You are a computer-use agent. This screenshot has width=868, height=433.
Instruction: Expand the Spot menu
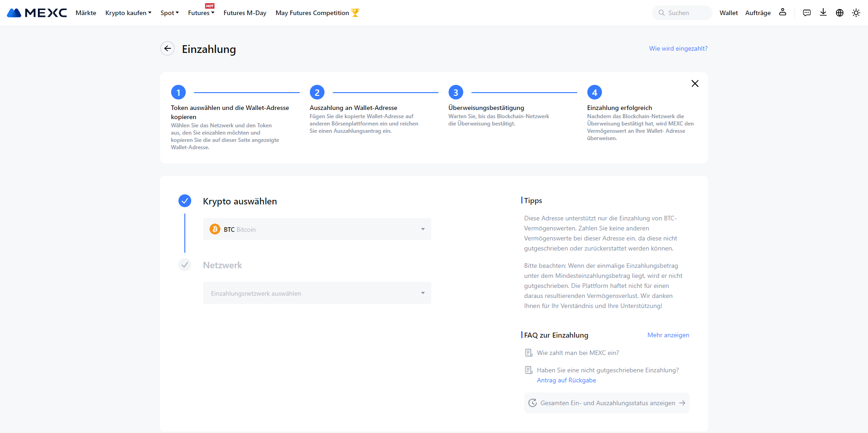[x=170, y=13]
